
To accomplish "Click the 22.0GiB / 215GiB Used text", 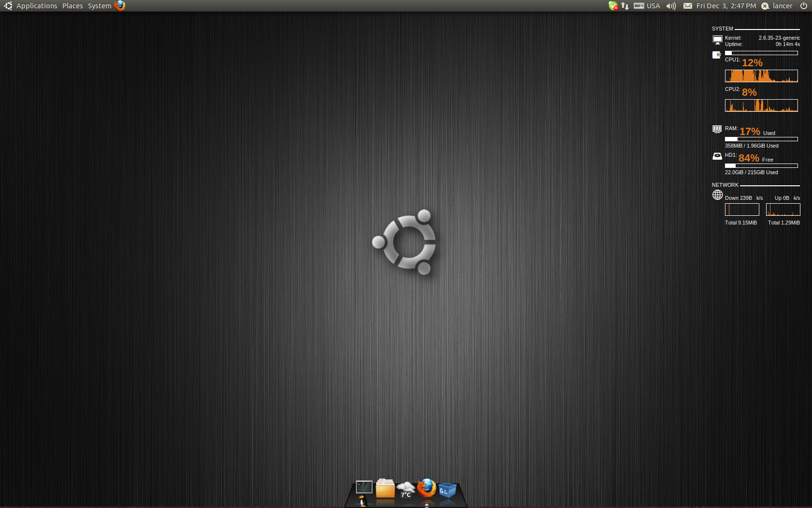I will click(x=751, y=172).
